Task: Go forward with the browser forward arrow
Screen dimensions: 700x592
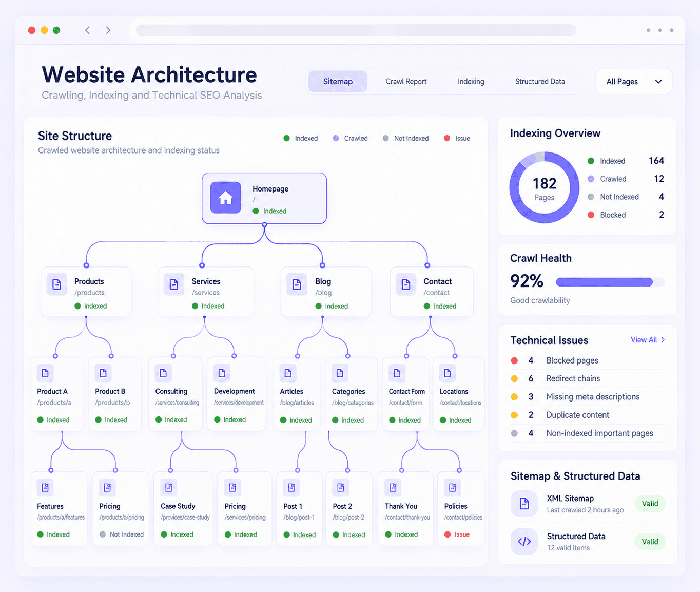Action: point(108,30)
